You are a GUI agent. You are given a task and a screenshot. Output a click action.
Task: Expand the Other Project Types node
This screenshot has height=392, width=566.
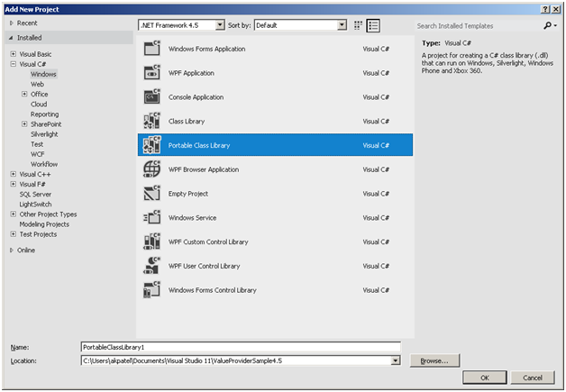(14, 214)
